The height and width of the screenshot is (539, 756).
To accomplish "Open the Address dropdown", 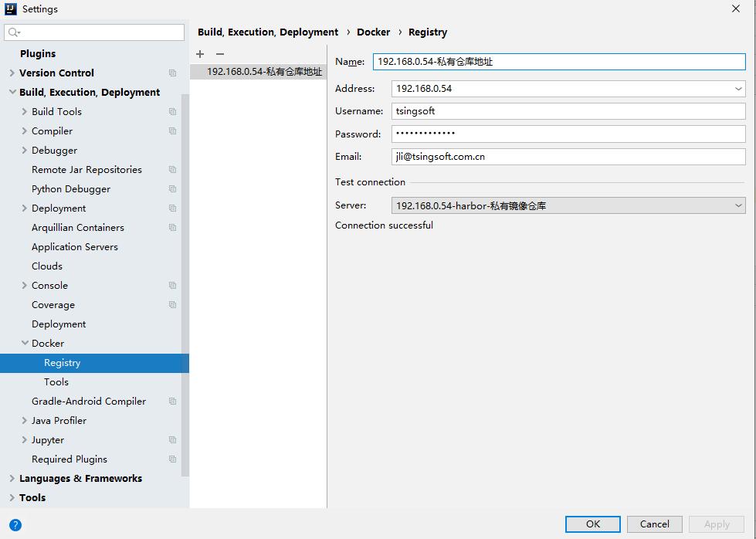I will [738, 89].
